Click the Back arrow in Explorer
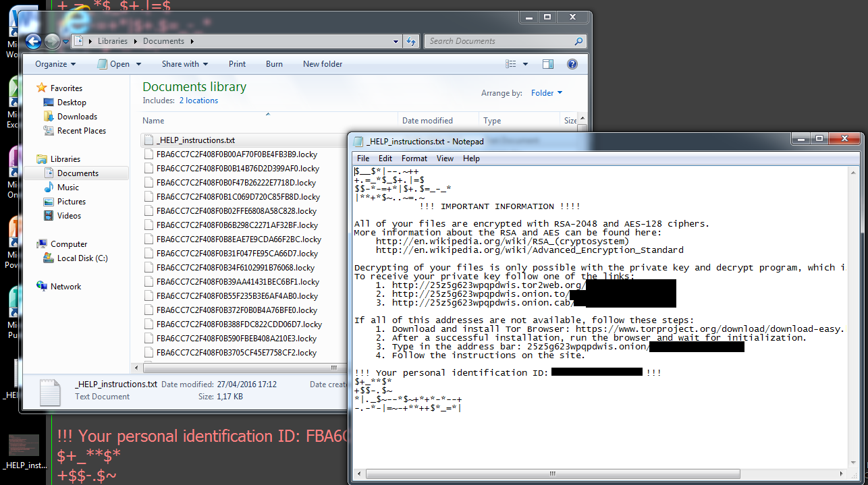This screenshot has width=868, height=485. coord(34,41)
